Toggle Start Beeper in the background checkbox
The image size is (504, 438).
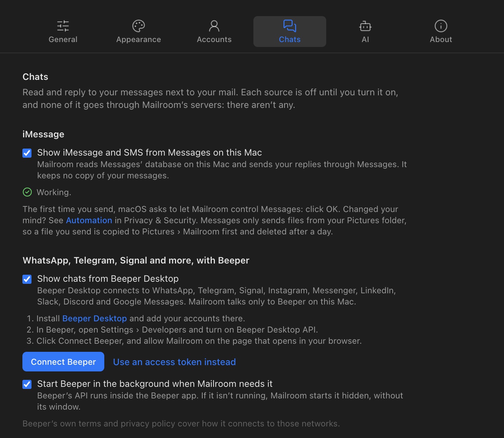tap(27, 384)
